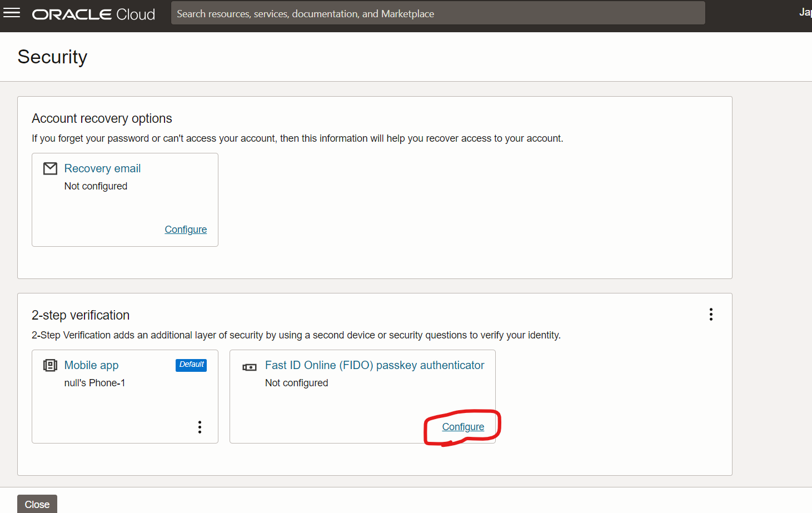Viewport: 812px width, 513px height.
Task: Open the region selector in the header
Action: [x=805, y=12]
